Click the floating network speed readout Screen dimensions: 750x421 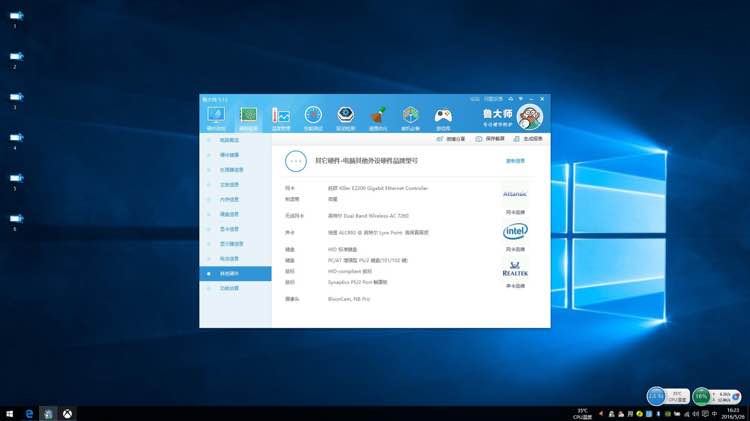[724, 397]
